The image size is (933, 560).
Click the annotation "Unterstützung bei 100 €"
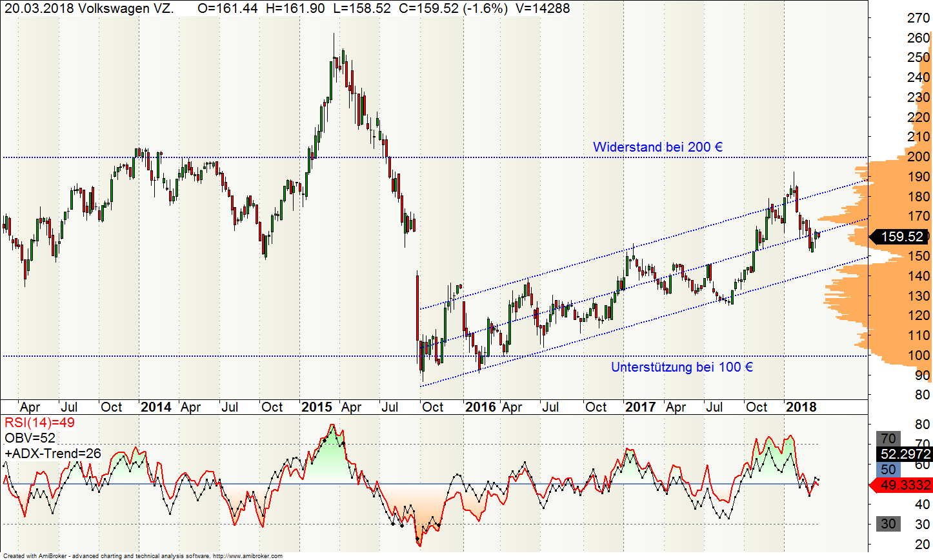coord(682,367)
